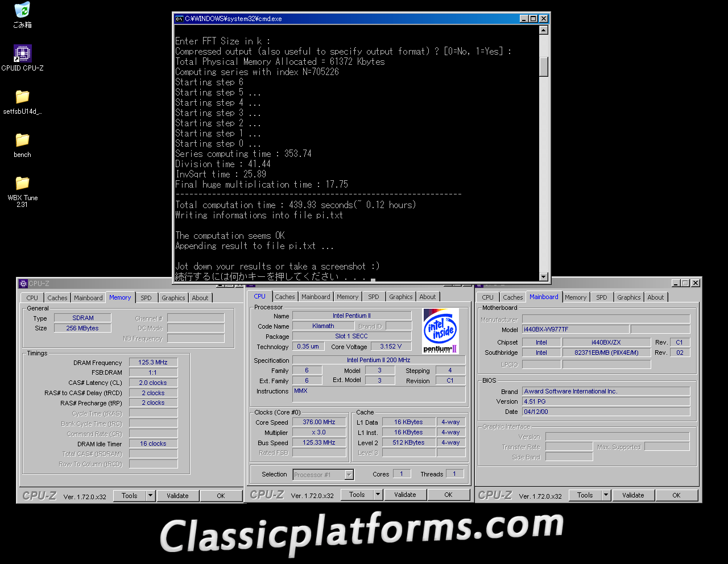
Task: Click the BIOS date 04/12/00 field
Action: (606, 412)
